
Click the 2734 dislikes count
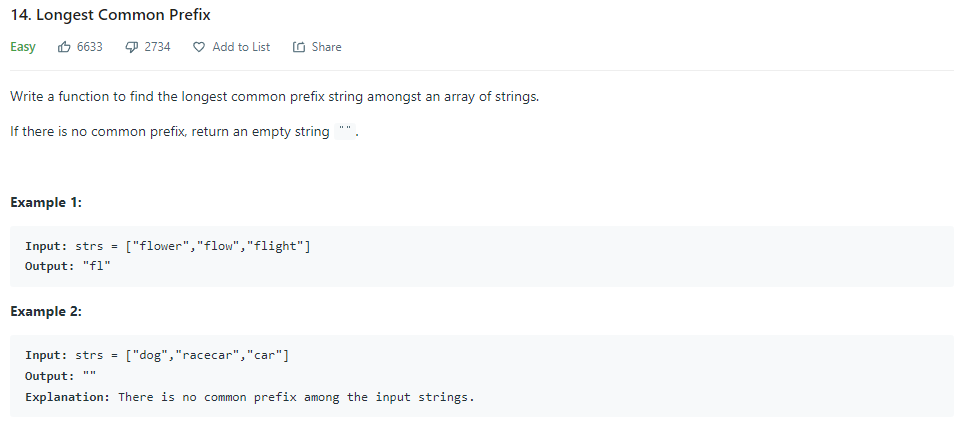(157, 47)
